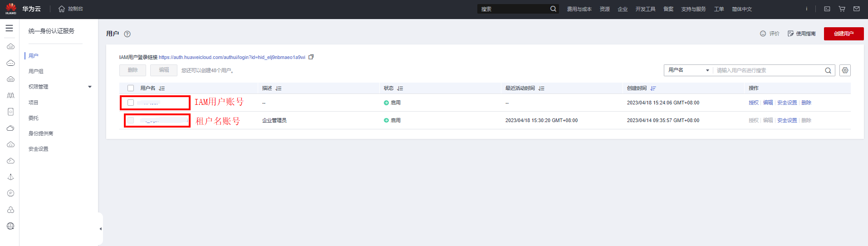Open 备案 menu

668,9
